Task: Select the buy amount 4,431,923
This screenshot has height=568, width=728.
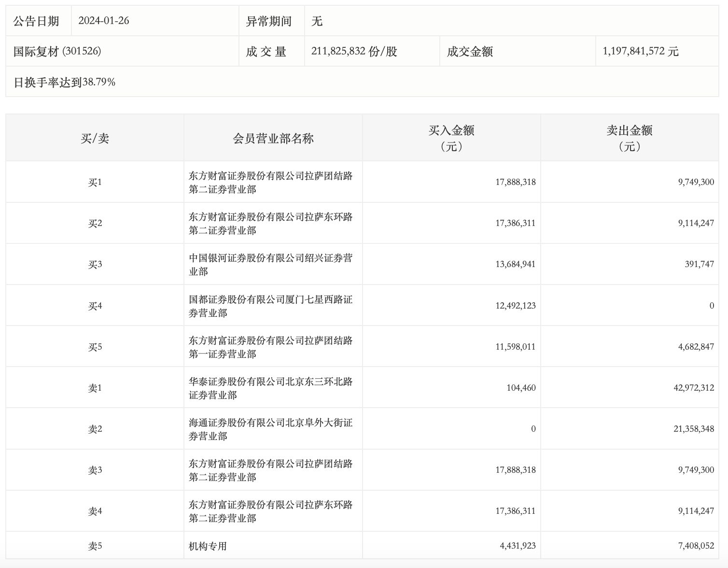Action: [518, 546]
